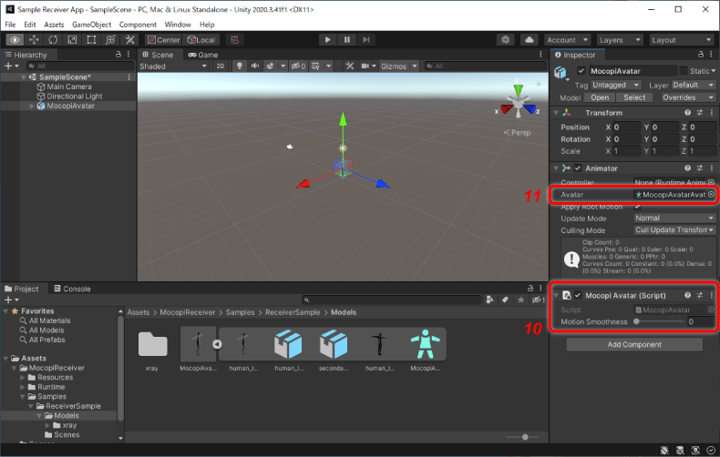Open Mocopi Avatar script context menu dots
Screen dimensions: 720x457
tap(711, 295)
